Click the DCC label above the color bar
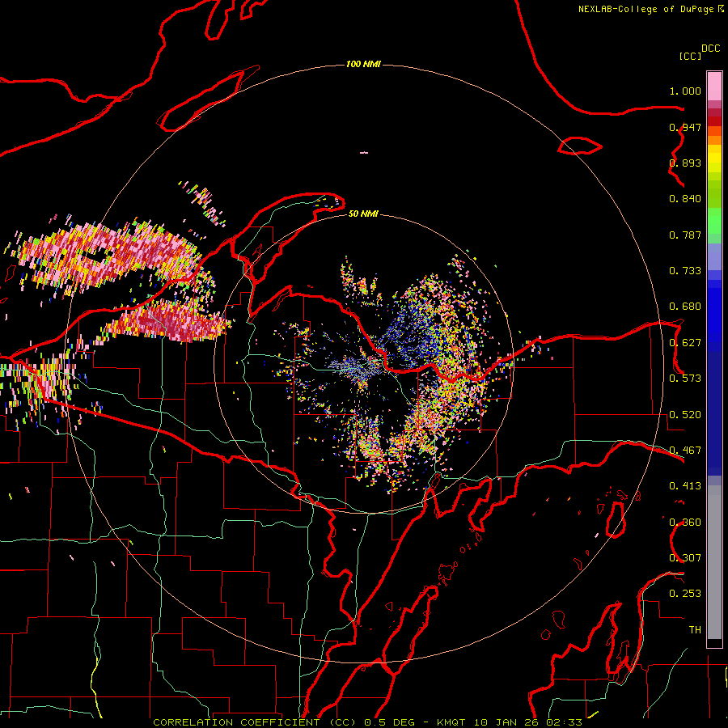This screenshot has width=728, height=728. [x=711, y=49]
